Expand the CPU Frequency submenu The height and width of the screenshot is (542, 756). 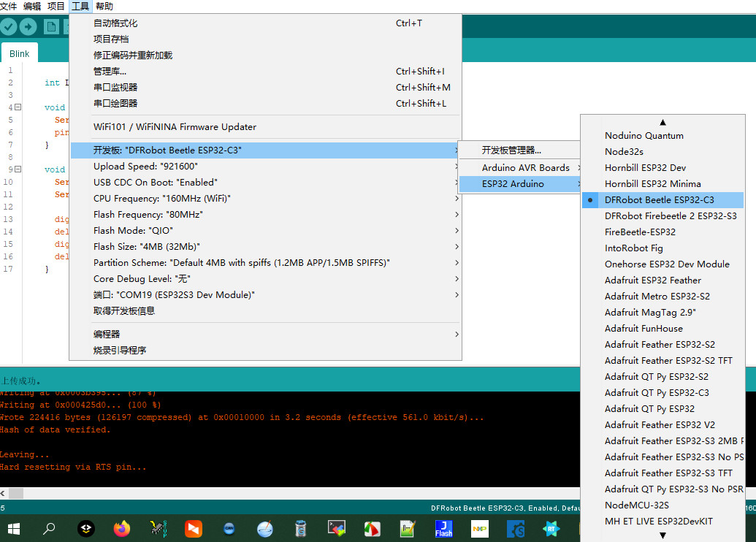point(266,198)
